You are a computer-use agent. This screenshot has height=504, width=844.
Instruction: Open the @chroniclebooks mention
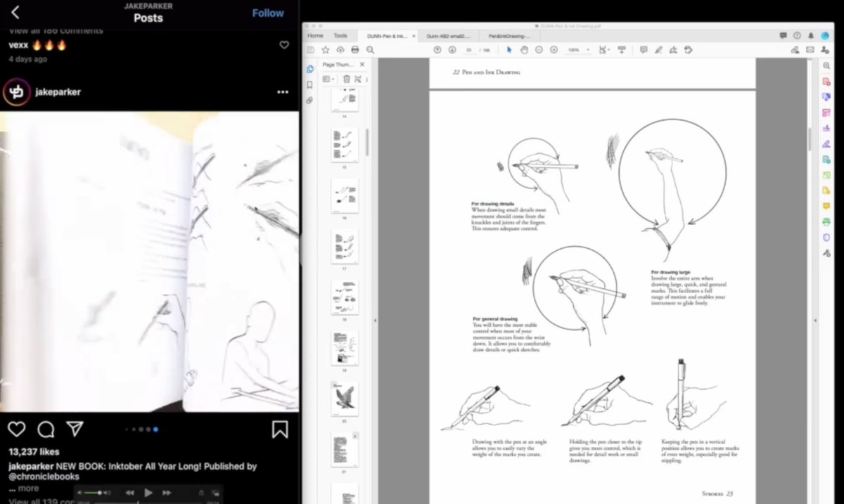[x=42, y=477]
